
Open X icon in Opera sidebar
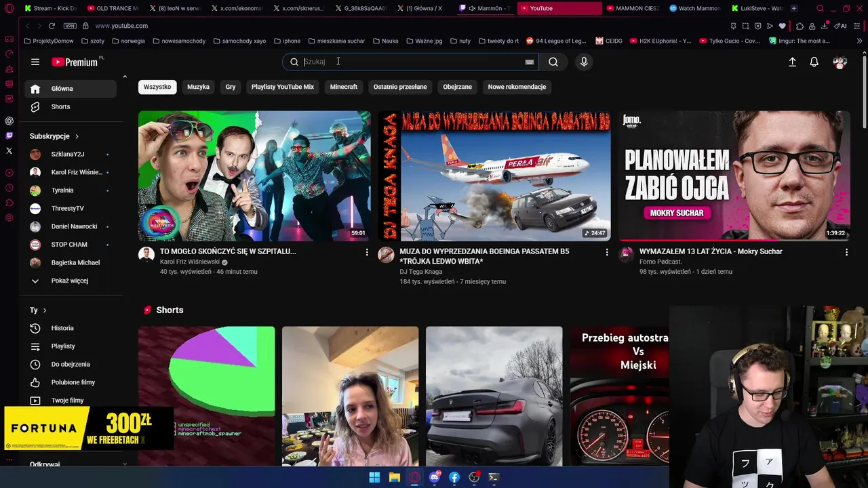click(x=9, y=150)
